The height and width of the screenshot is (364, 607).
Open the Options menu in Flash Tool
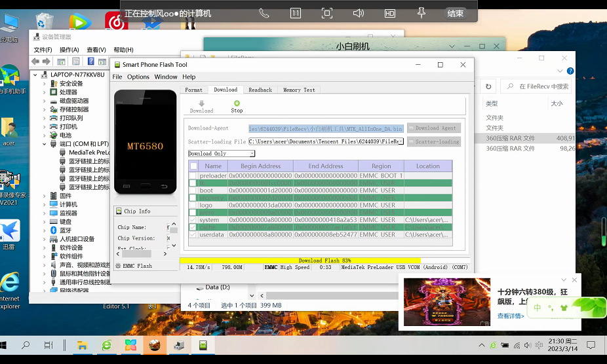tap(138, 77)
